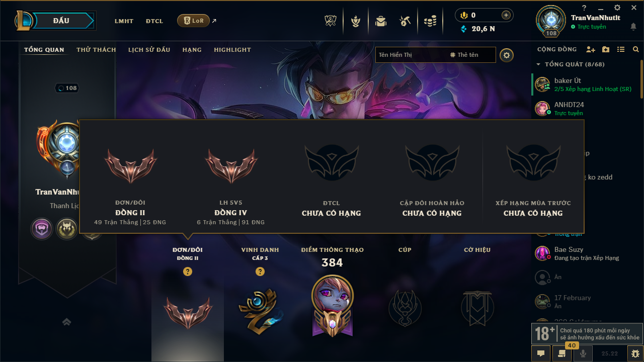This screenshot has height=362, width=644.
Task: Open the Store coins icon
Action: tap(430, 21)
